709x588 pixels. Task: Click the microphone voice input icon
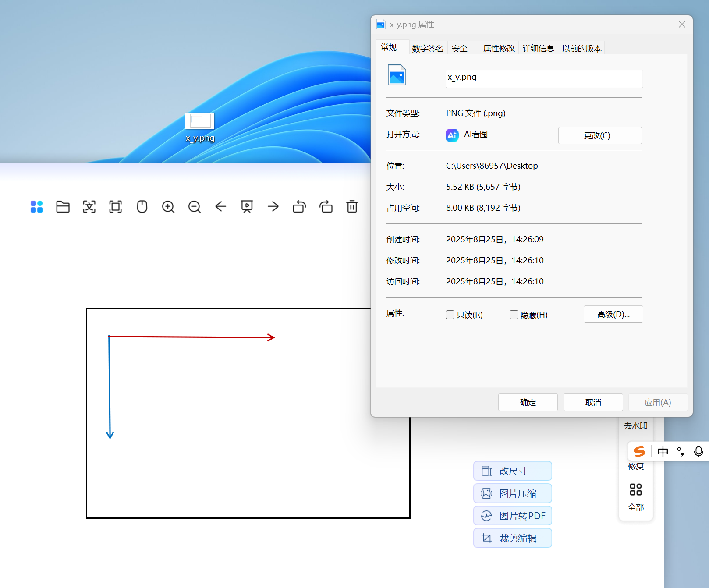pyautogui.click(x=698, y=451)
